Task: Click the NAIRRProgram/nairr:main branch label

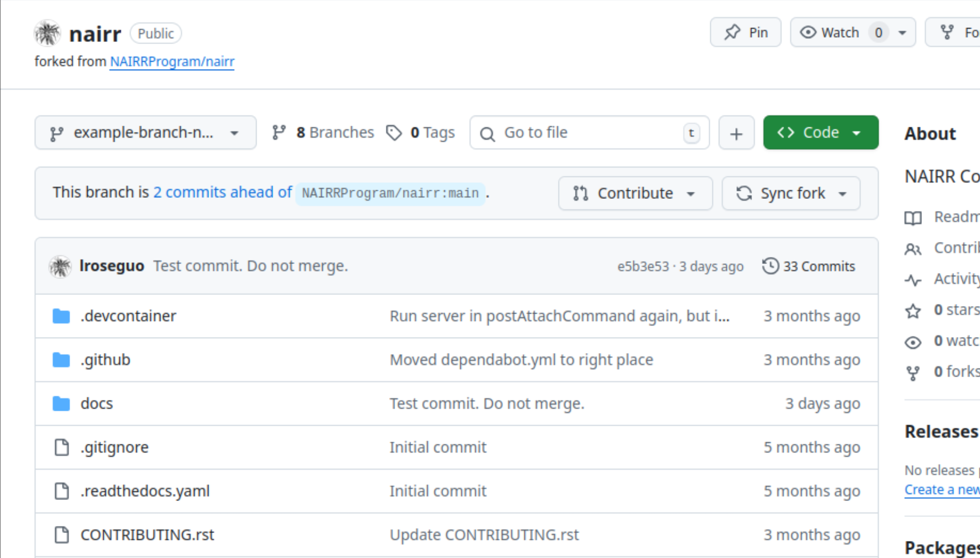Action: (x=390, y=193)
